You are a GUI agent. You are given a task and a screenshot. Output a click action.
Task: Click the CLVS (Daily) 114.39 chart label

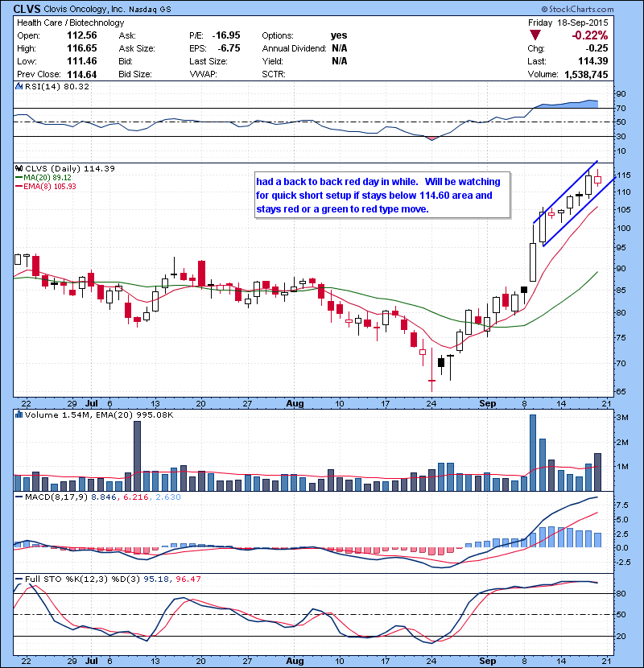point(70,169)
